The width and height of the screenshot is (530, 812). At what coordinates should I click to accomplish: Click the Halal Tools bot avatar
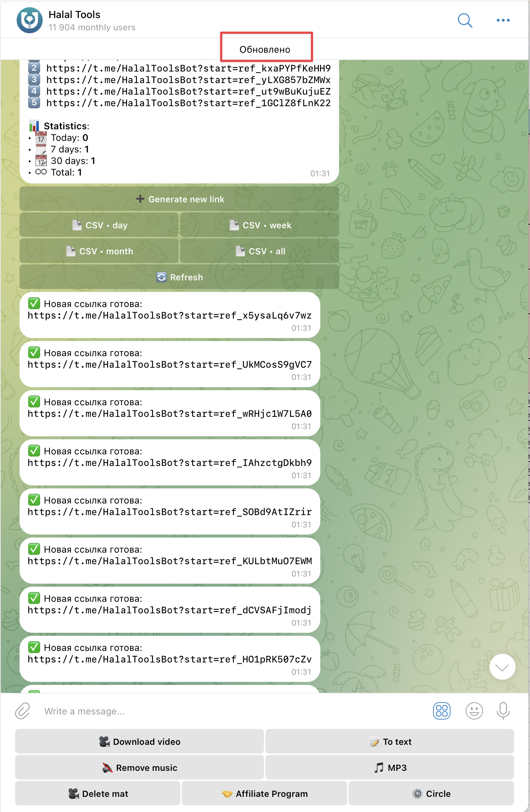click(29, 20)
